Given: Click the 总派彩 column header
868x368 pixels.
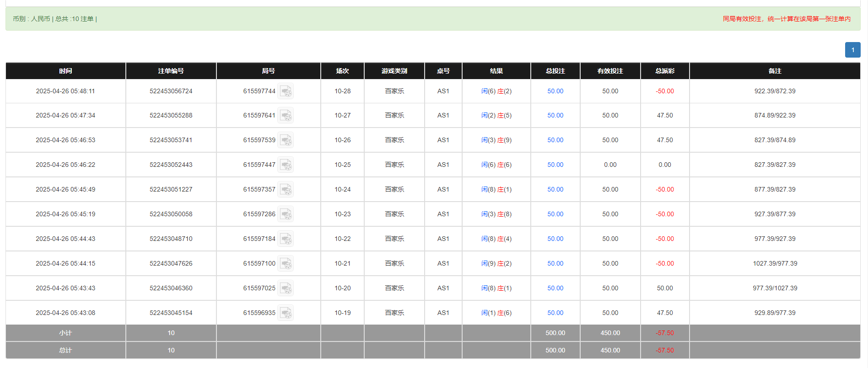Looking at the screenshot, I should pos(664,71).
